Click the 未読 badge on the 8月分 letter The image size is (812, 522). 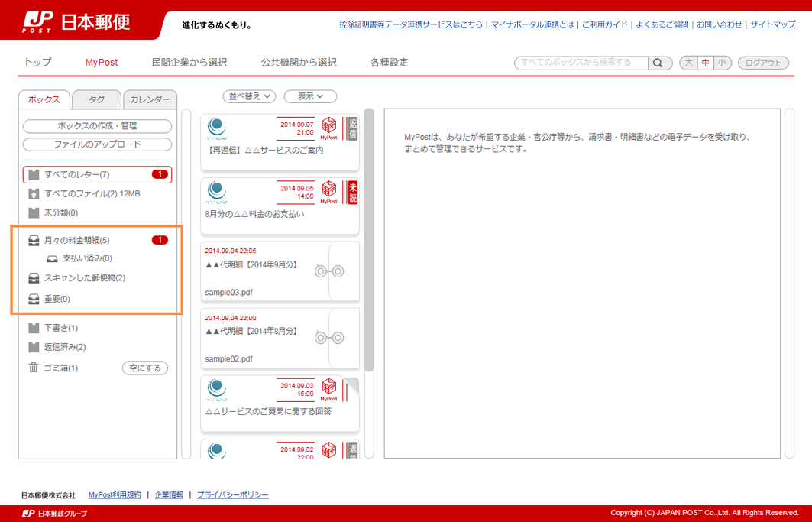(353, 193)
